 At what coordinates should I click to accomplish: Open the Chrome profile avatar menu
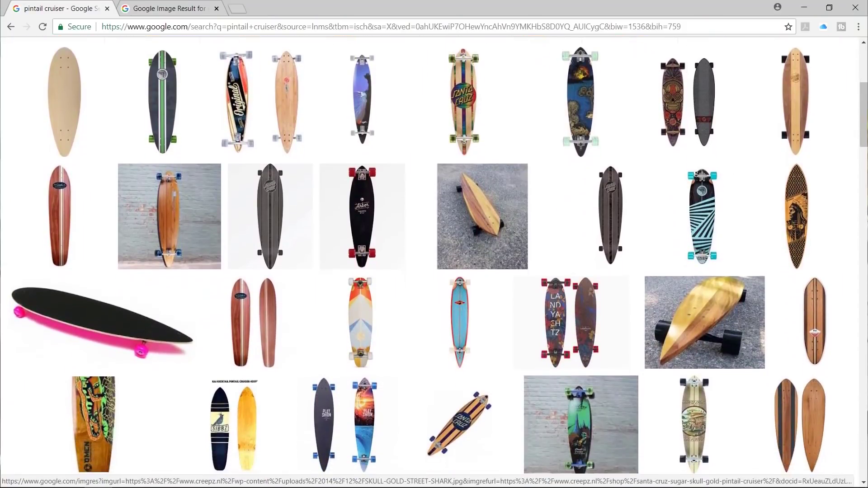(x=778, y=7)
